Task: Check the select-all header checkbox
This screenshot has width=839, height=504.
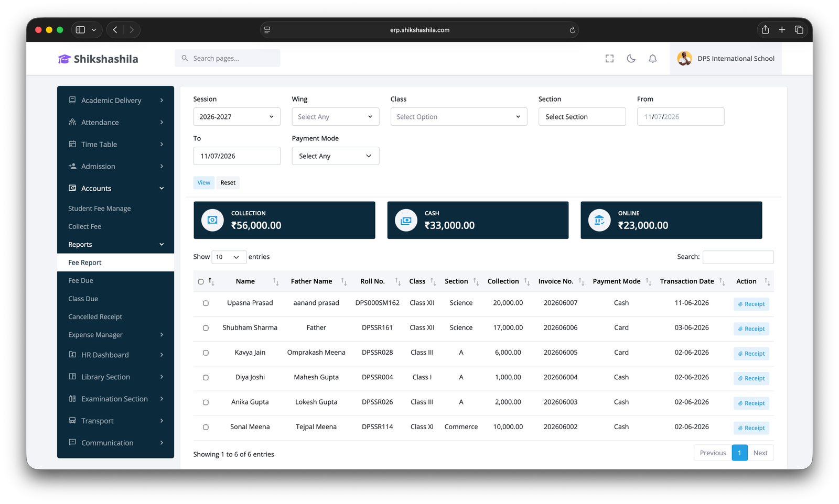Action: pos(201,282)
